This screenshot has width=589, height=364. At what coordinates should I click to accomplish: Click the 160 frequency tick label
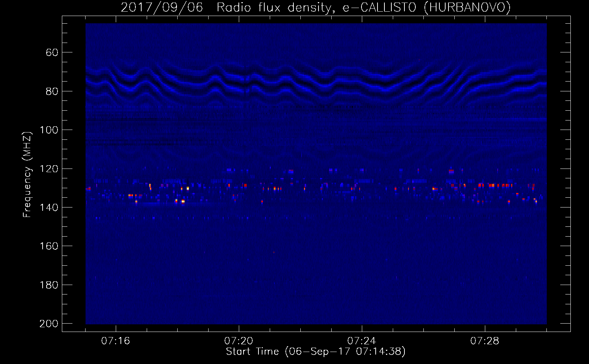(49, 246)
